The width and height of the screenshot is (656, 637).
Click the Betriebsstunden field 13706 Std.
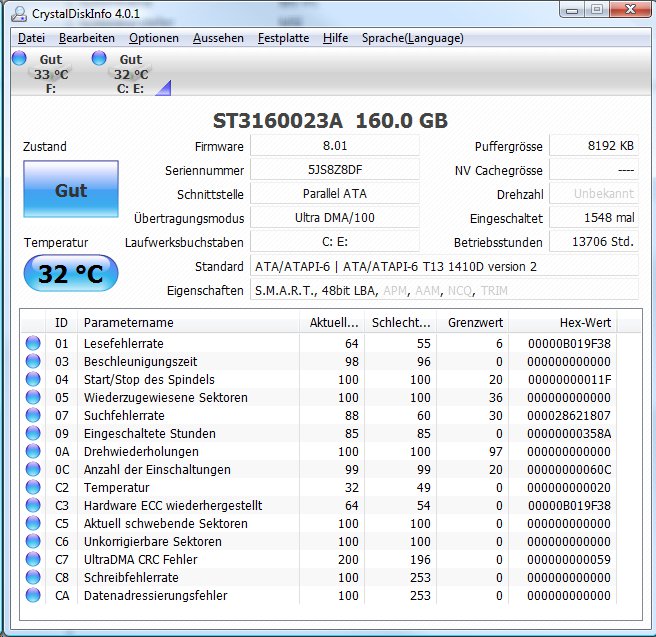click(x=594, y=242)
